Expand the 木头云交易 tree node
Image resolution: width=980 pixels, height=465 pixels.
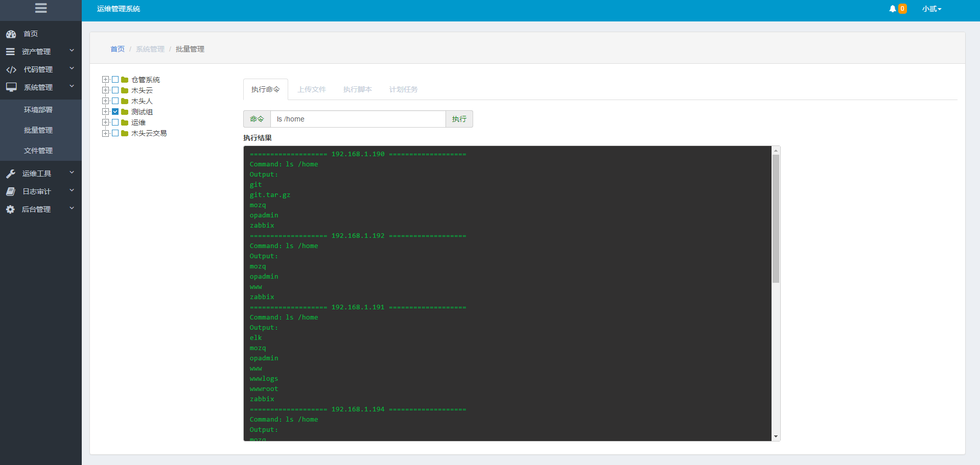[x=105, y=133]
